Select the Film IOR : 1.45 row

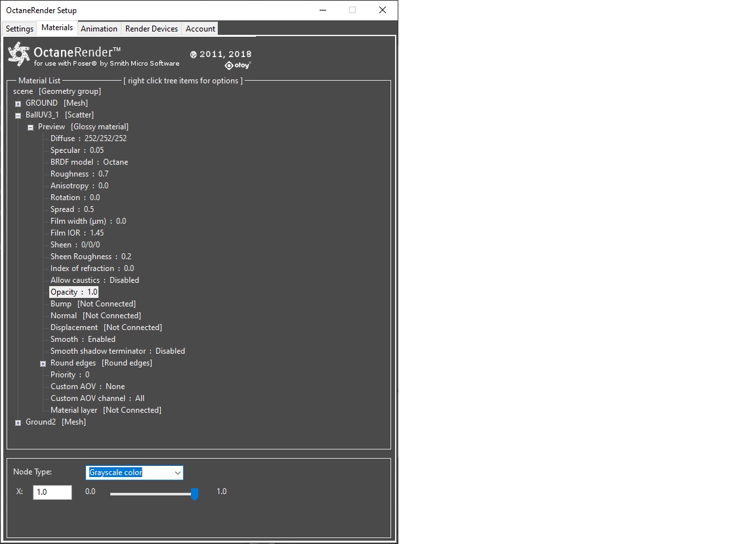coord(77,233)
